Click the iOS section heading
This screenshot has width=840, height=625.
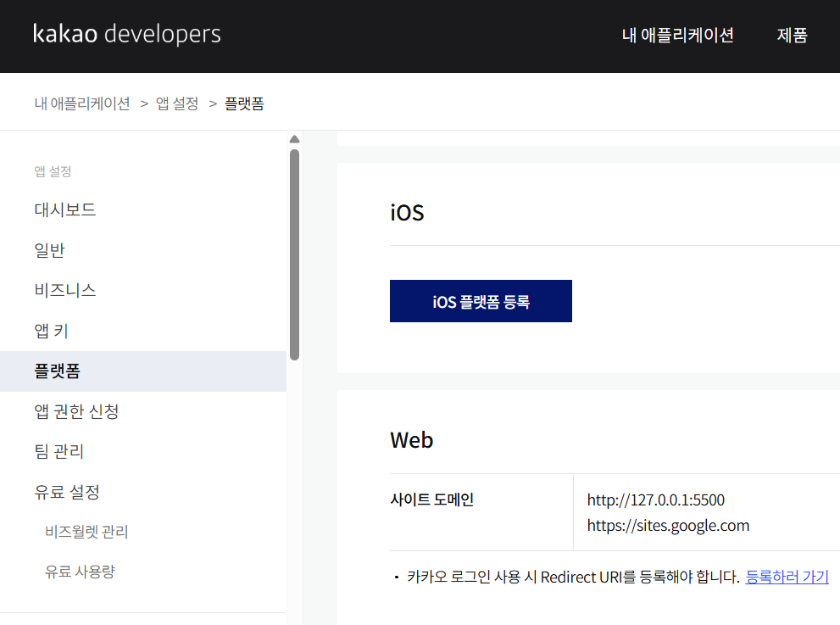[x=407, y=213]
